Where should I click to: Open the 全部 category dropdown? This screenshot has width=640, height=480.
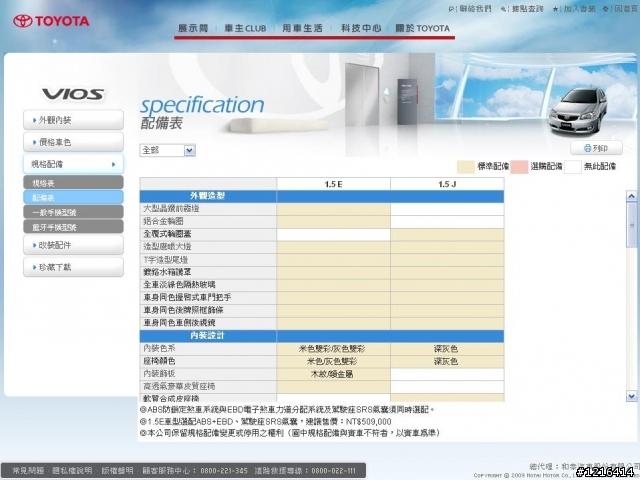tap(167, 150)
